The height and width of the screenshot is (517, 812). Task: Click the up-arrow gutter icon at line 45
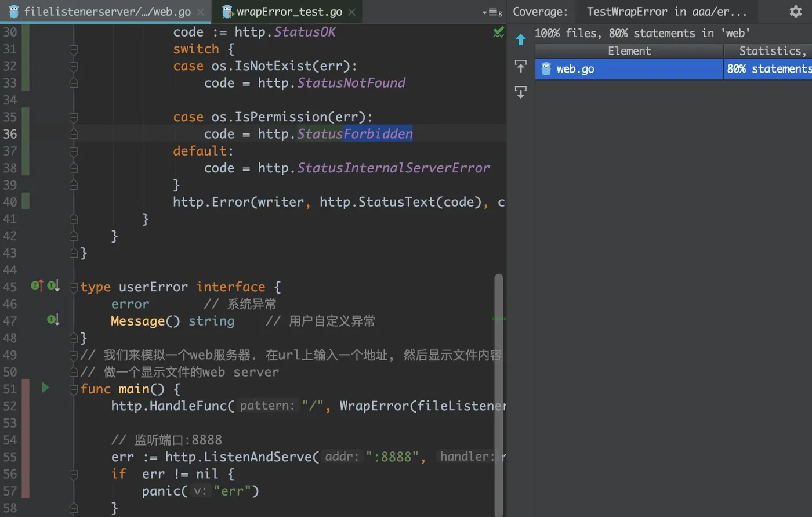click(x=37, y=285)
